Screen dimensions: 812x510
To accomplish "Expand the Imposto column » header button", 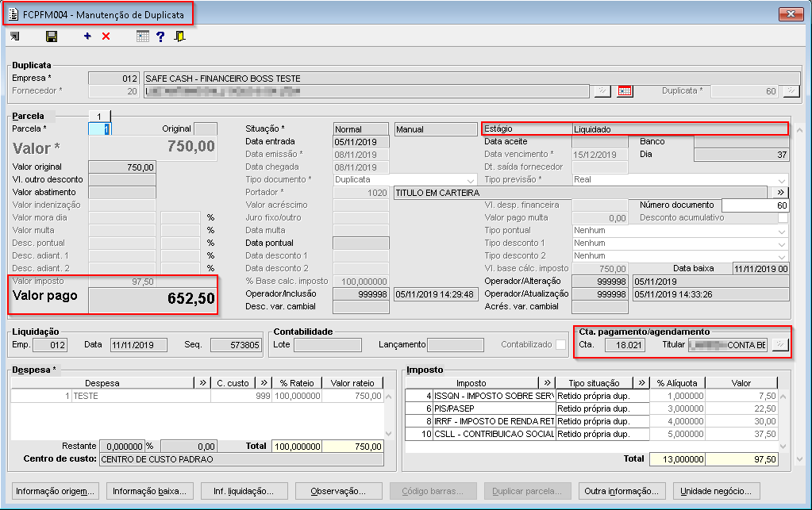I will (547, 383).
